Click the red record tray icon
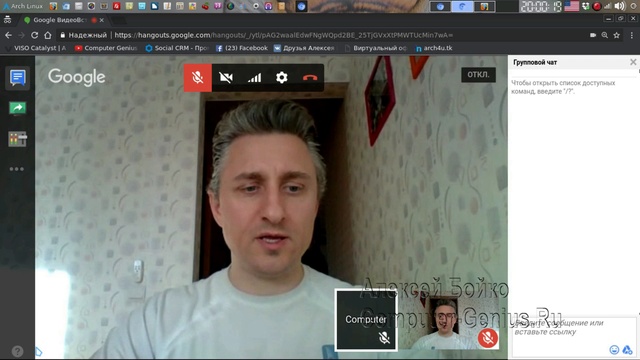The height and width of the screenshot is (360, 640). (597, 6)
